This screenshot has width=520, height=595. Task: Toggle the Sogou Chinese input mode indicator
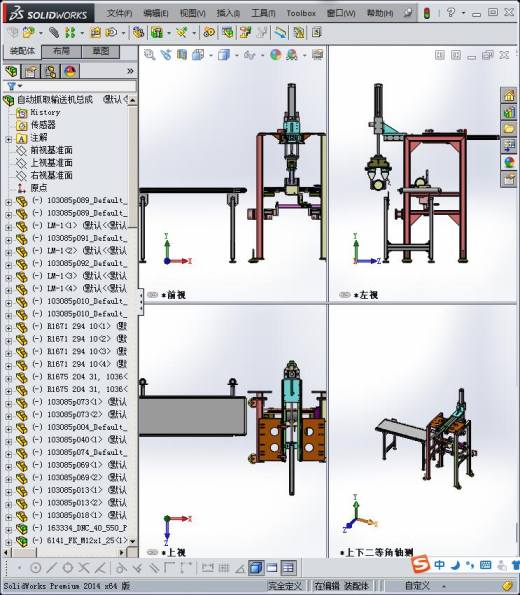(x=440, y=565)
